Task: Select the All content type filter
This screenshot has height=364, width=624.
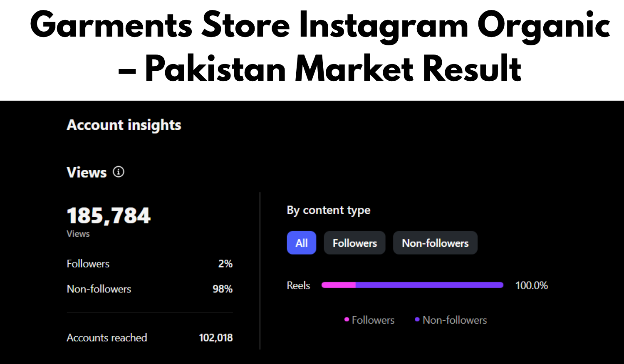Action: tap(301, 243)
